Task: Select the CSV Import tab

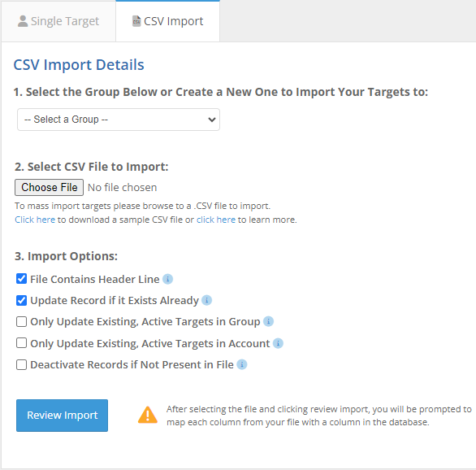Action: pyautogui.click(x=167, y=21)
